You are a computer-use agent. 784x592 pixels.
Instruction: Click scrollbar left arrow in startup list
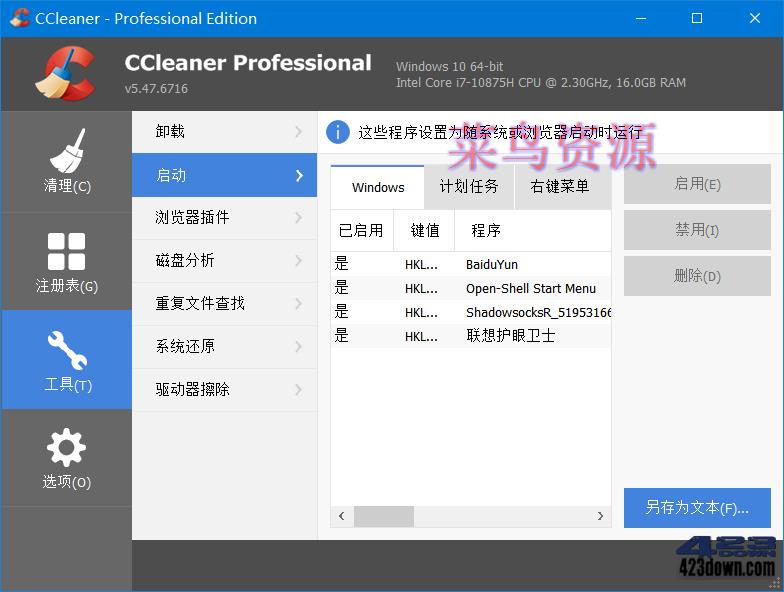[341, 516]
